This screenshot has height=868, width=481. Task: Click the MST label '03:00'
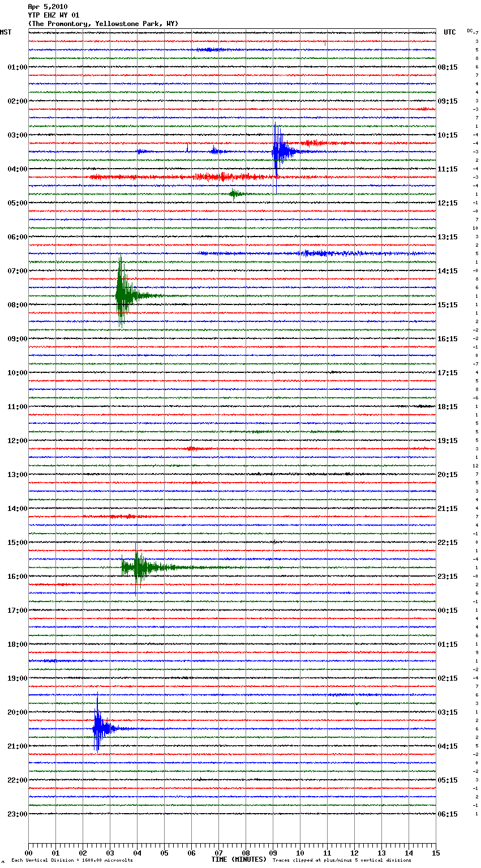point(17,135)
